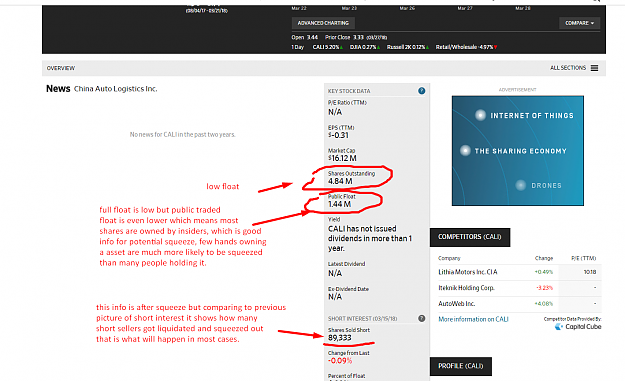The height and width of the screenshot is (381, 625).
Task: Open the Profile (CALI) tab
Action: [x=461, y=366]
